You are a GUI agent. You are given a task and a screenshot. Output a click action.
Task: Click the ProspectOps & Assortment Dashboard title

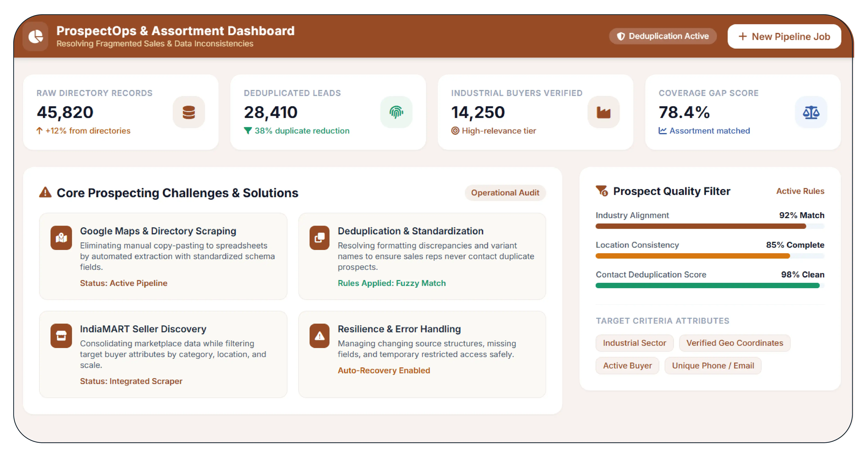tap(175, 31)
